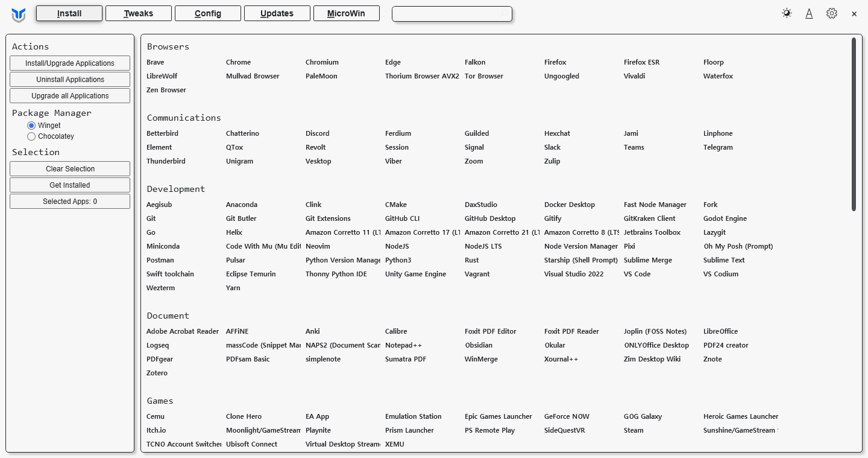Click the Install/Upgrade Applications button
The image size is (868, 458).
pos(70,63)
